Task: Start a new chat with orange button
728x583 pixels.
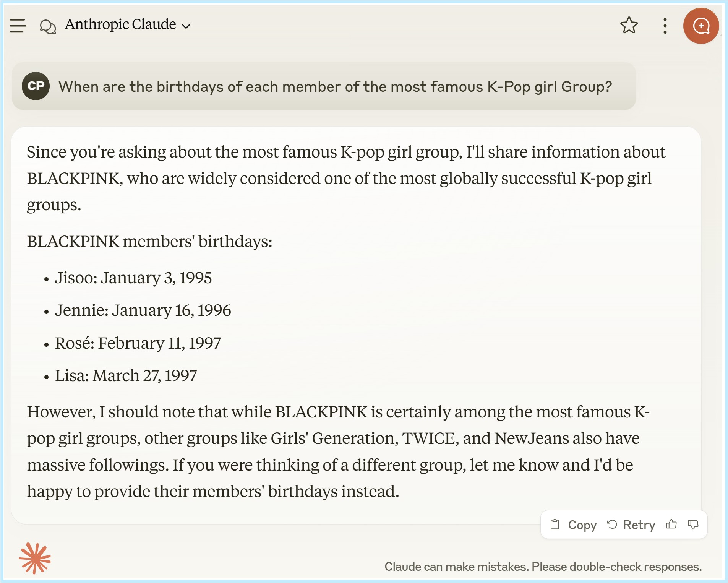Action: click(x=701, y=26)
